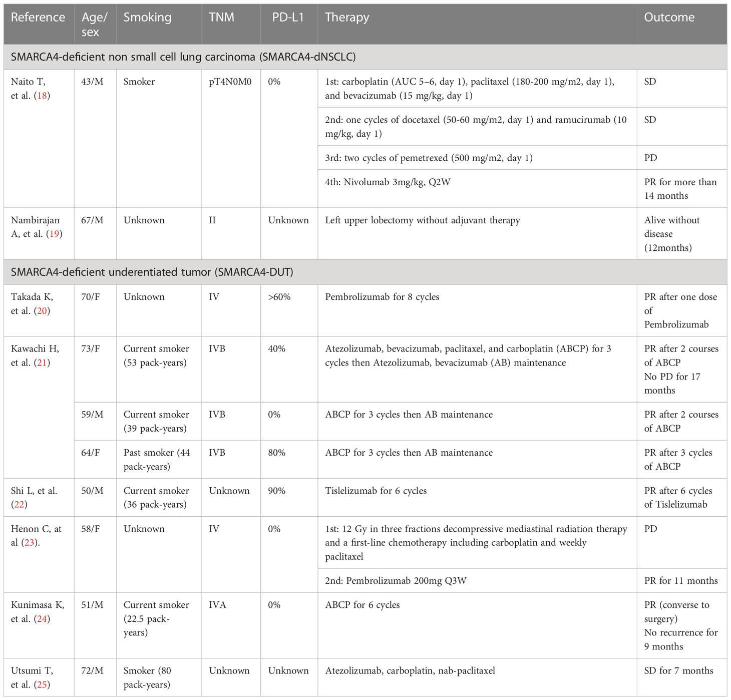Screen dimensions: 731x700
Task: Click the 2nd docetaxel and ramucirumab therapy cell
Action: [x=477, y=127]
